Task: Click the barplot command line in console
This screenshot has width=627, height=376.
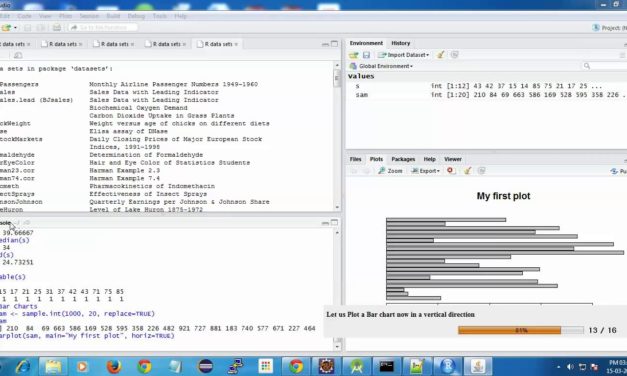Action: [x=87, y=336]
